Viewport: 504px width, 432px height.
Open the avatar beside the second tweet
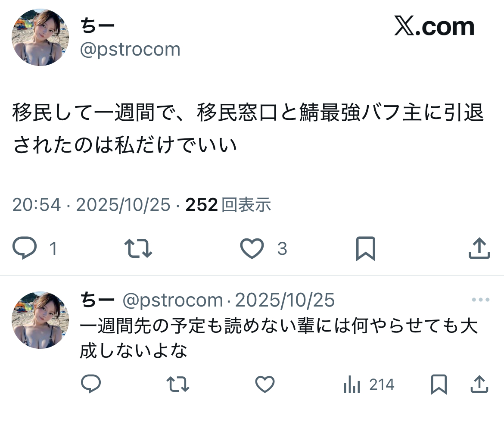pos(40,320)
